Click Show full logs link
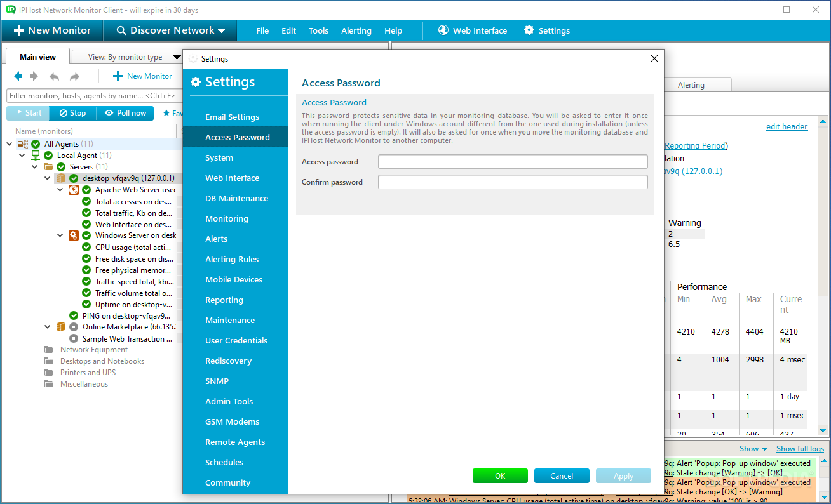Screen dimensions: 831x504 pos(800,449)
